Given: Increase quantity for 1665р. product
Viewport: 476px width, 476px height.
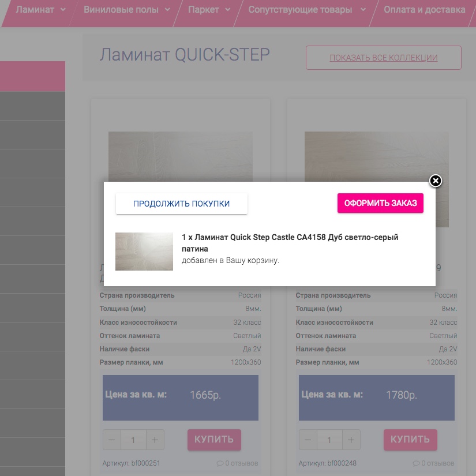Looking at the screenshot, I should (x=155, y=440).
